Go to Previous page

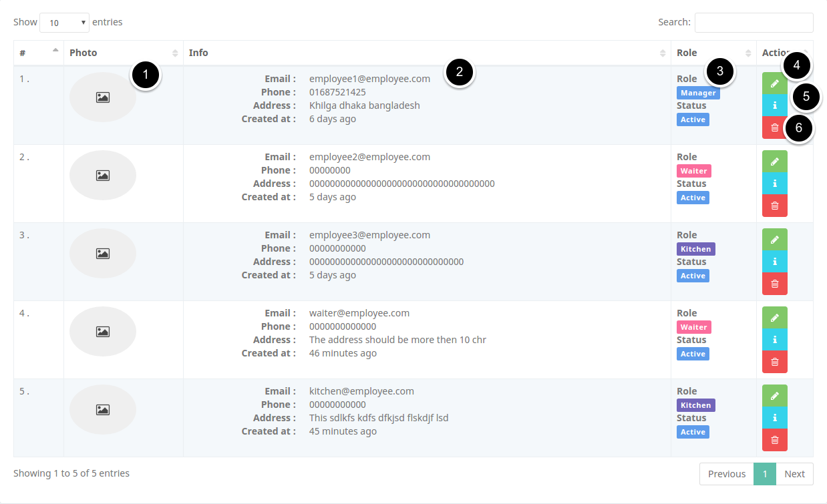click(727, 474)
